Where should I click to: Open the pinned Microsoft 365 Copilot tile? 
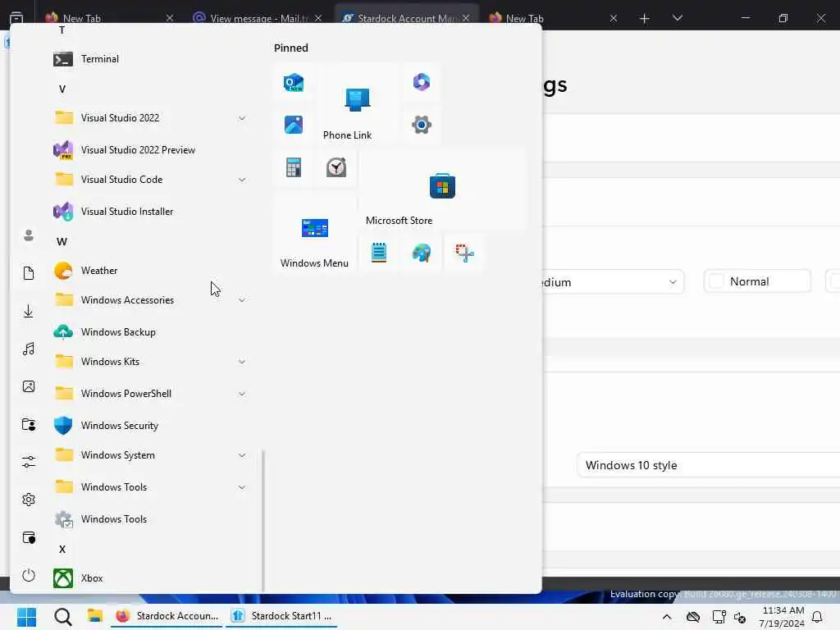422,82
